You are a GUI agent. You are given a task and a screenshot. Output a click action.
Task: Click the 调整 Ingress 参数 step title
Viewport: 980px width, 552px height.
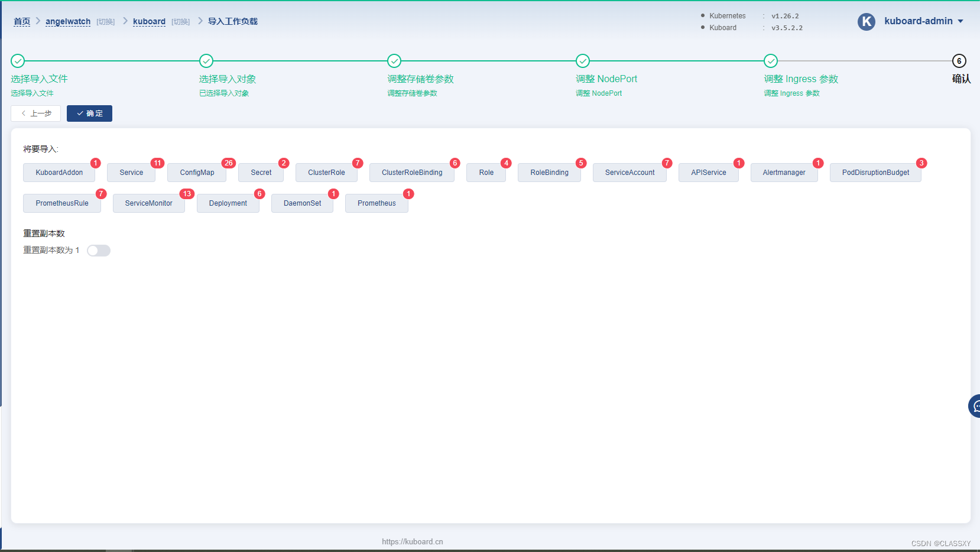(x=801, y=79)
